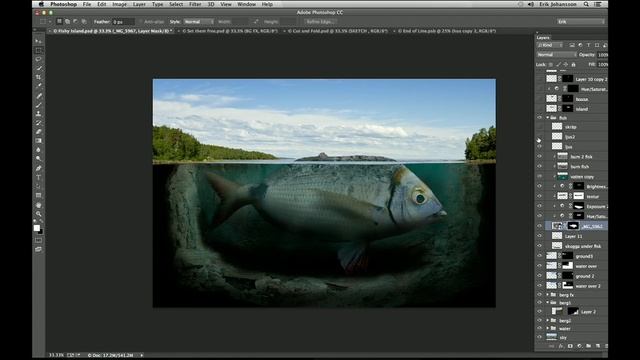
Task: Select the Path Selection tool
Action: pyautogui.click(x=38, y=186)
